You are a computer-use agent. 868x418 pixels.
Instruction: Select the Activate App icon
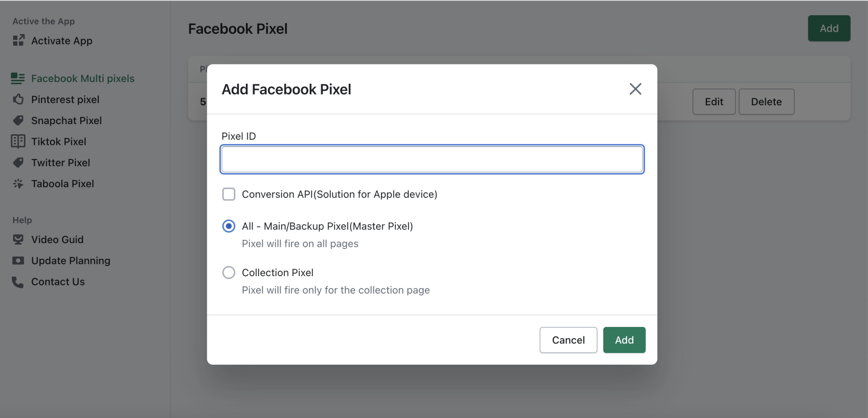[x=18, y=40]
